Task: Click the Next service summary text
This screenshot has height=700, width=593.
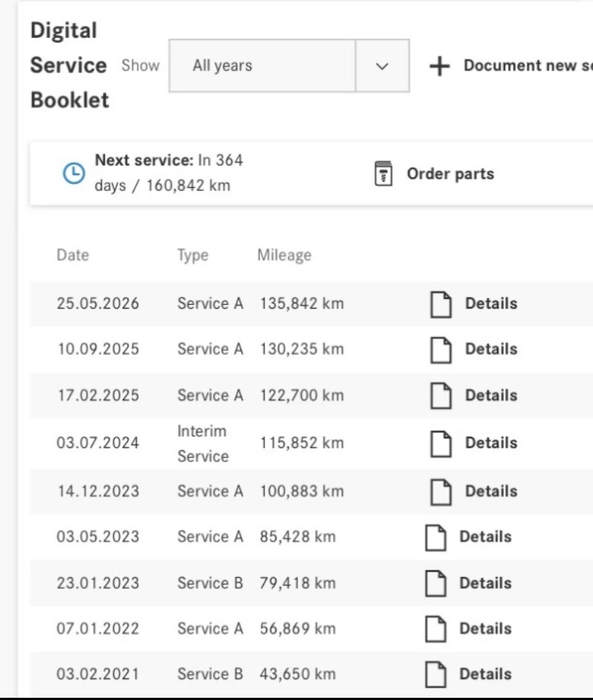Action: click(x=168, y=173)
